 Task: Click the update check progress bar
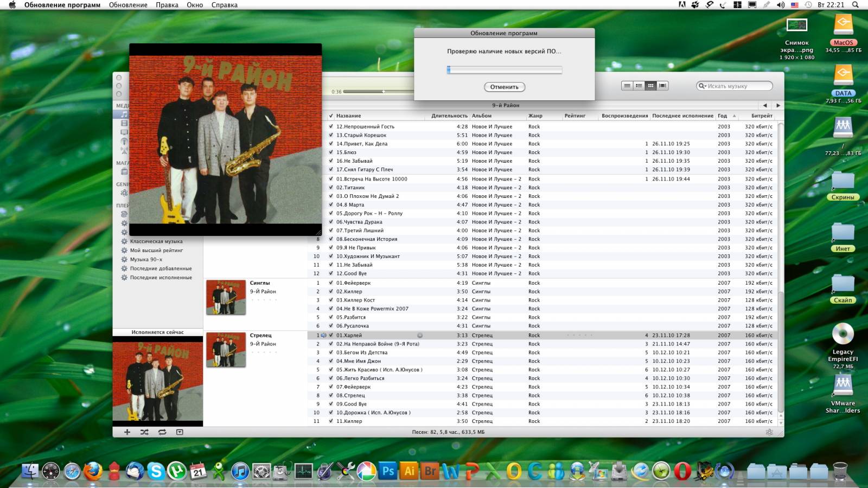point(505,69)
